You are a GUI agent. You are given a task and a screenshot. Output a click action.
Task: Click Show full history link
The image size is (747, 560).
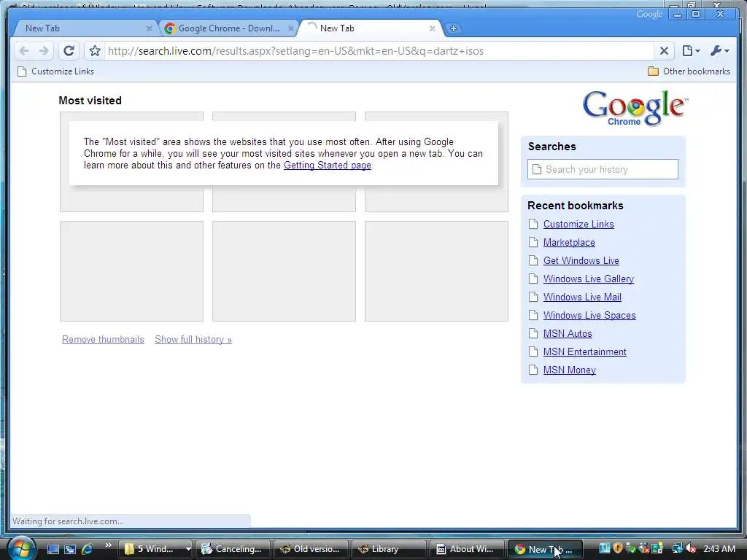(193, 340)
